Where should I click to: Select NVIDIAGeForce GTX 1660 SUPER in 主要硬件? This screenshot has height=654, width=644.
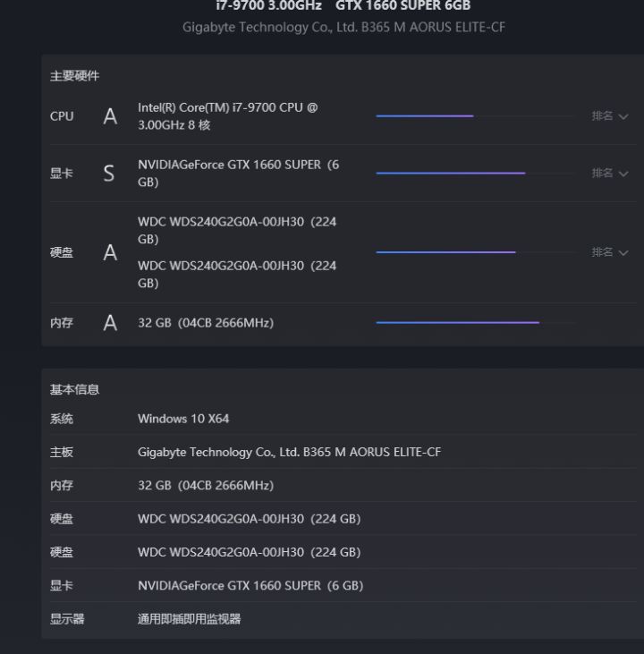239,173
